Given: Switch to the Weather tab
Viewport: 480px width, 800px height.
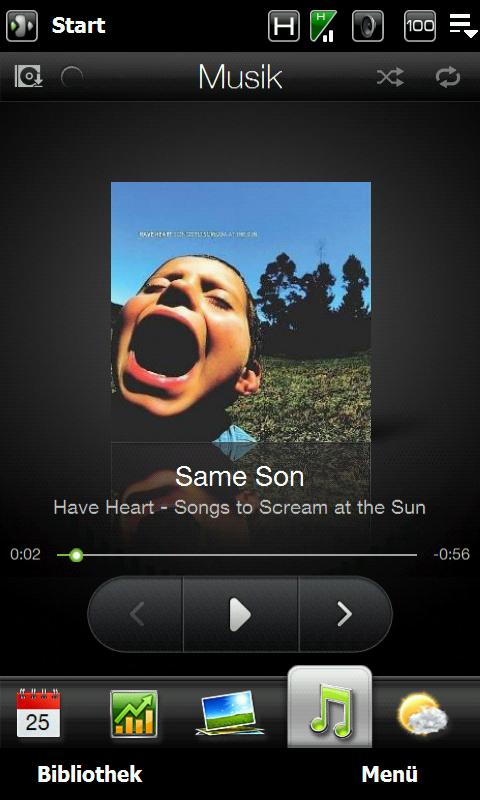Looking at the screenshot, I should click(x=423, y=713).
